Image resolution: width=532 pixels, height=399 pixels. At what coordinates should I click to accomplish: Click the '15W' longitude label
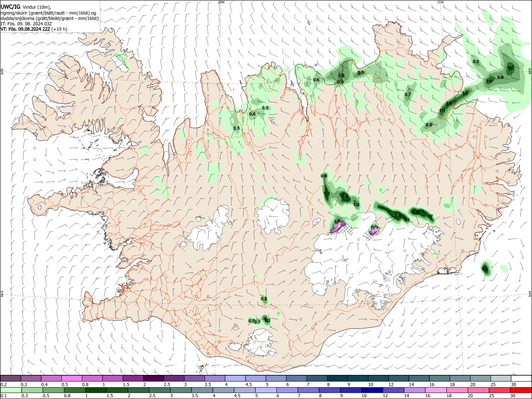pos(440,2)
